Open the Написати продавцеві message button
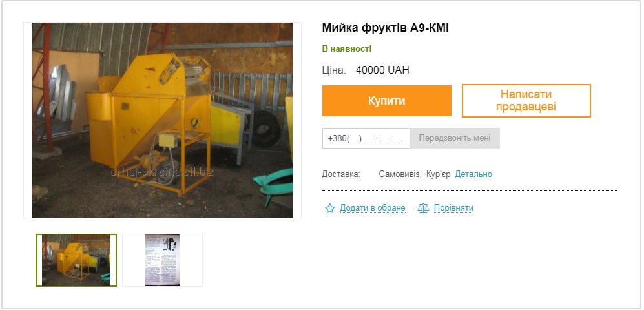The width and height of the screenshot is (644, 310). pyautogui.click(x=526, y=101)
